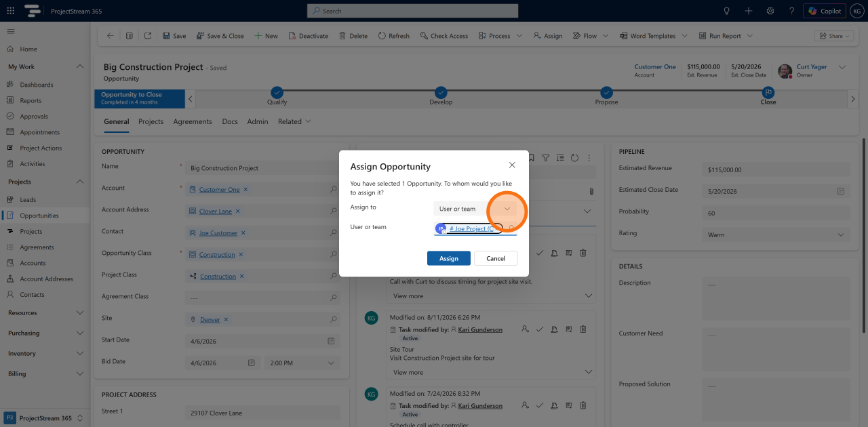Collapse the sidebar with the hamburger icon

pyautogui.click(x=11, y=32)
